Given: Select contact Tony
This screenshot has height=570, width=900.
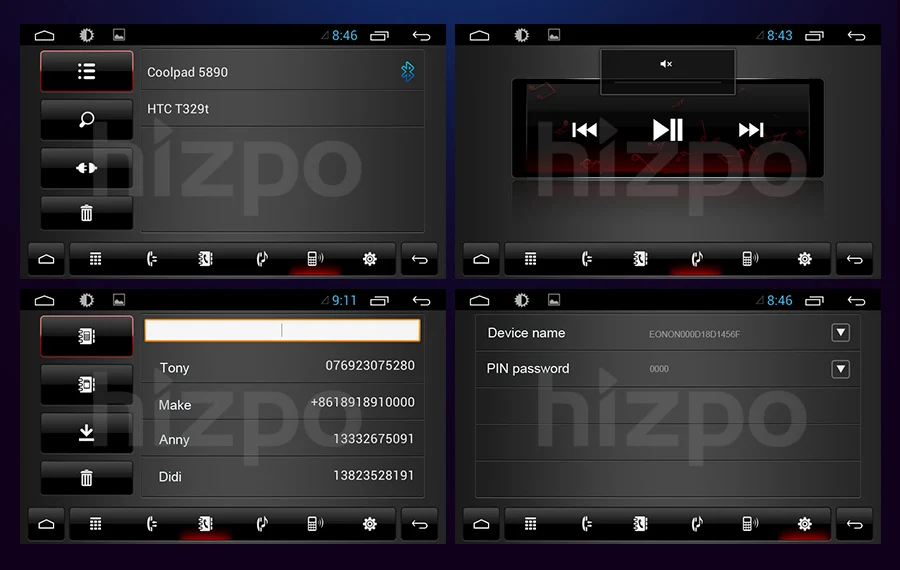Looking at the screenshot, I should click(x=282, y=366).
